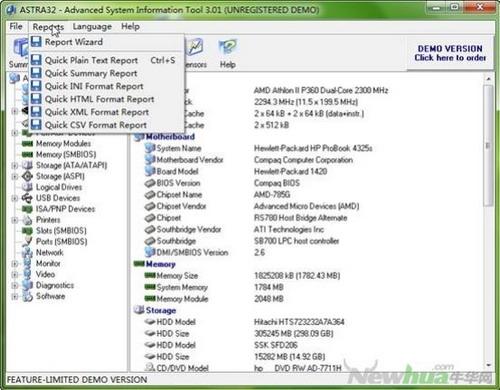Viewport: 500px width, 390px height.
Task: Expand the Diagnostics node
Action: [x=14, y=286]
